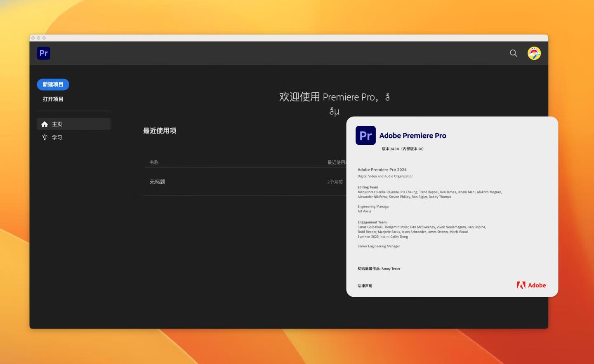The height and width of the screenshot is (364, 594).
Task: Open the search magnifier icon
Action: click(513, 53)
